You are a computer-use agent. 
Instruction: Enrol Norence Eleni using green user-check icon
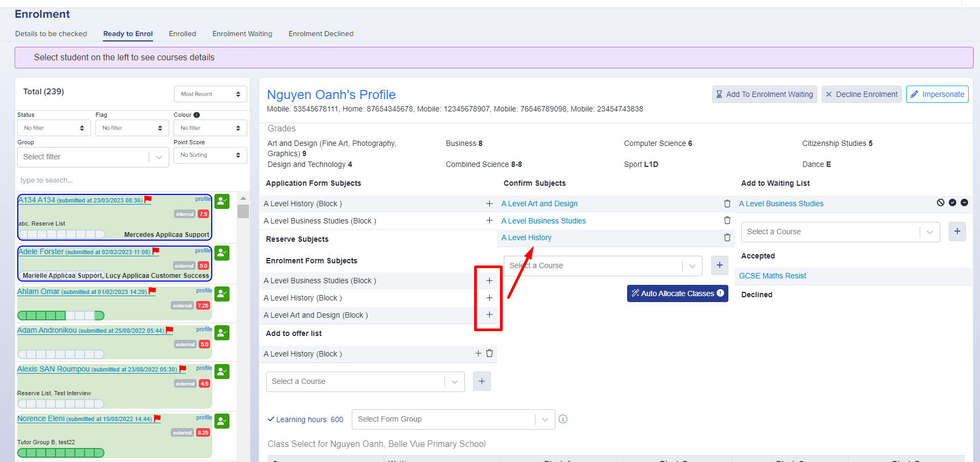point(222,421)
